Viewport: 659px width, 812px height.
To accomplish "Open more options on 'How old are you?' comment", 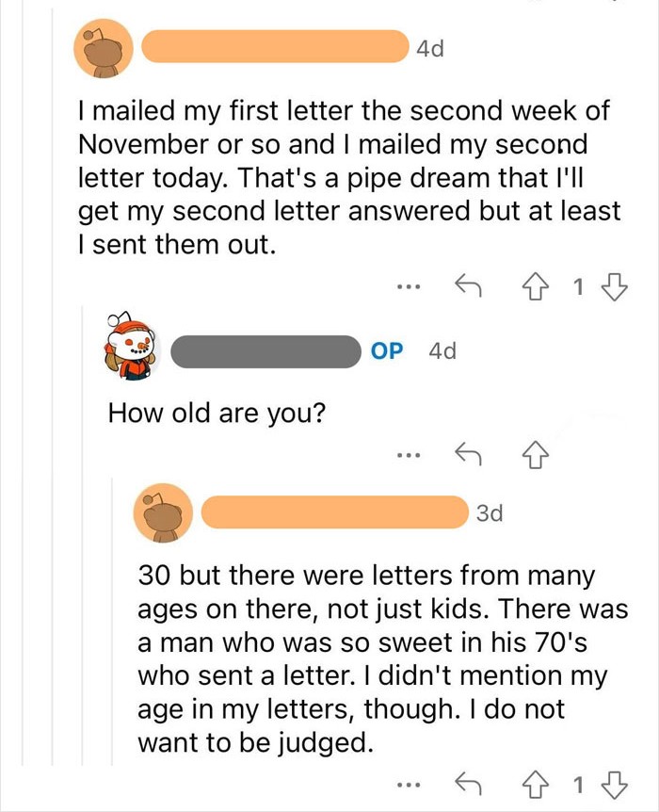I will tap(409, 456).
